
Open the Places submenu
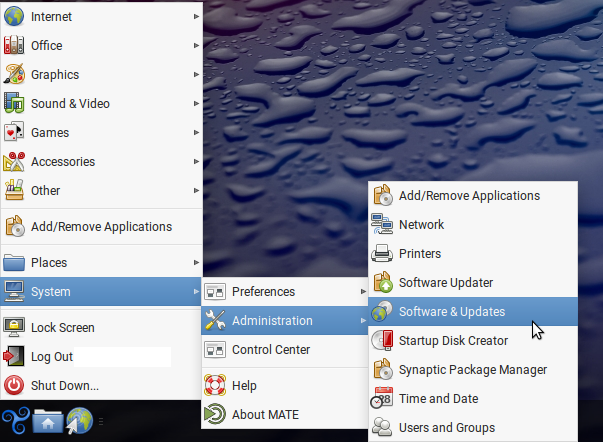pos(100,263)
